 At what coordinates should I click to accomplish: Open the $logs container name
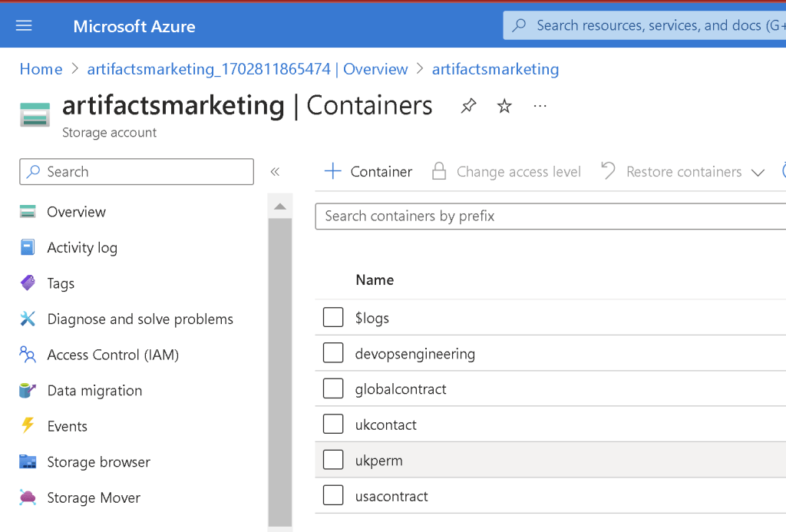click(x=372, y=318)
